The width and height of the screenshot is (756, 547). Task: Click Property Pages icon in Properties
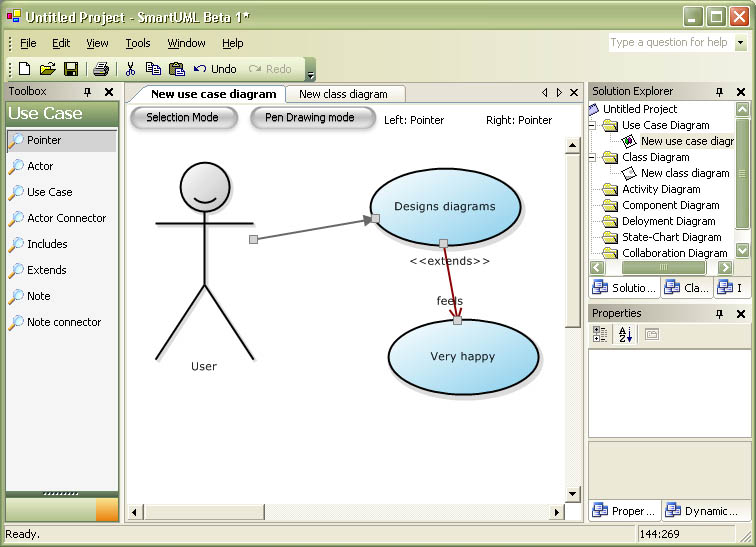pos(651,334)
